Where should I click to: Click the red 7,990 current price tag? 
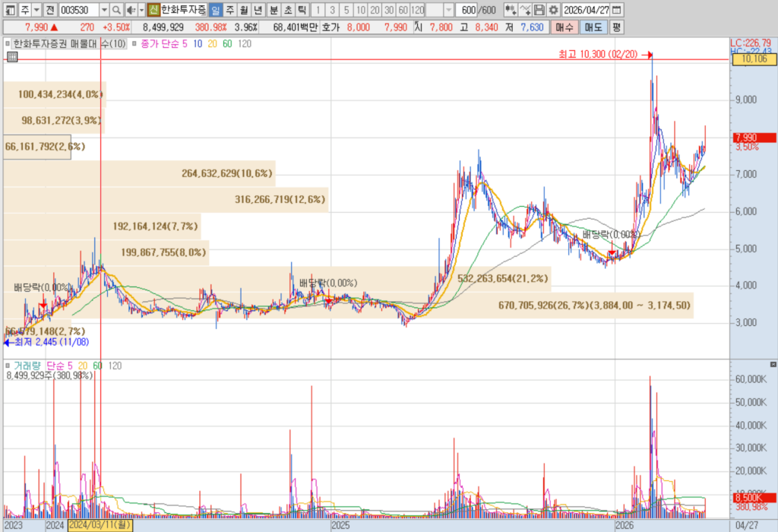click(x=754, y=138)
